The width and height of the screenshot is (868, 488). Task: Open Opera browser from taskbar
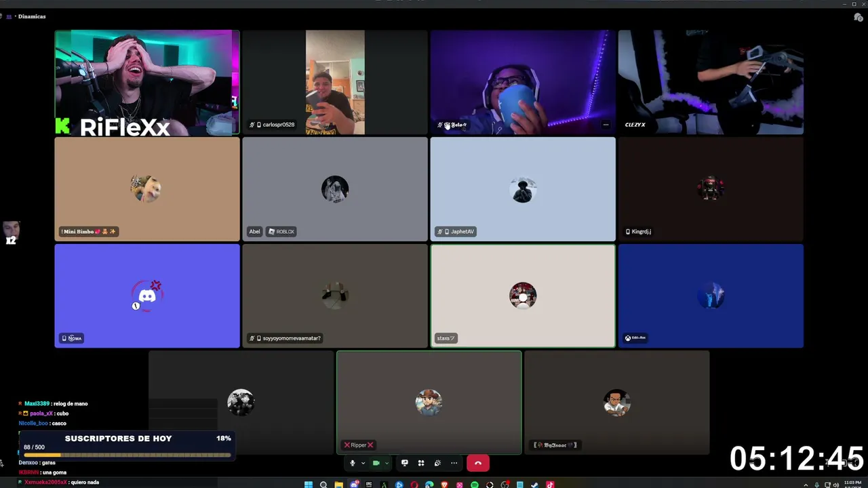point(414,485)
